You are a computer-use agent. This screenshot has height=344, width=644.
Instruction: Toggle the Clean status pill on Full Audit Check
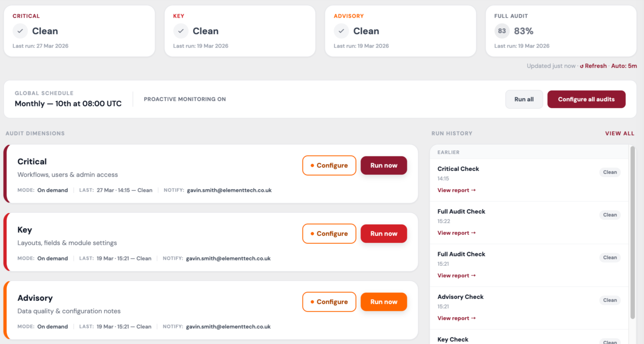(610, 215)
